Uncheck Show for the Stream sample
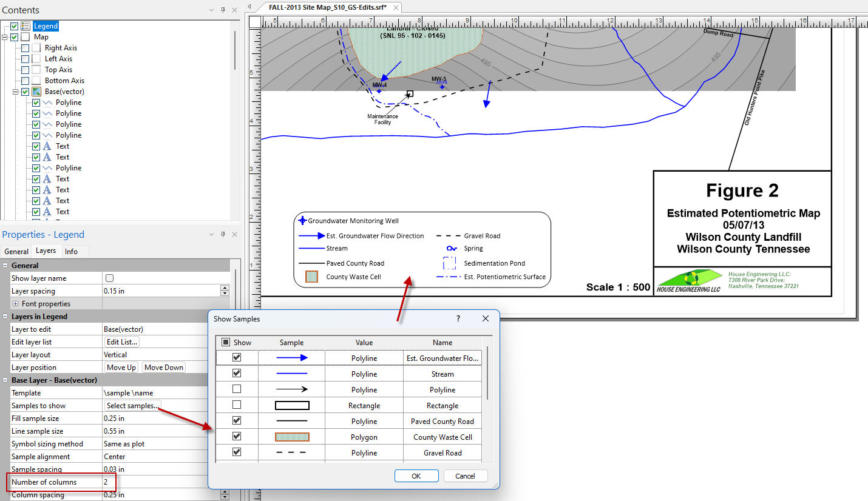 237,374
